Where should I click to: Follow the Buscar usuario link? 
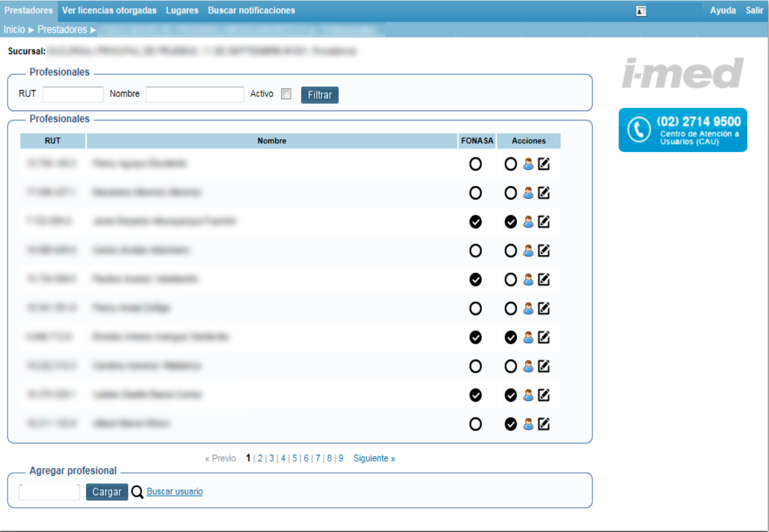click(175, 491)
